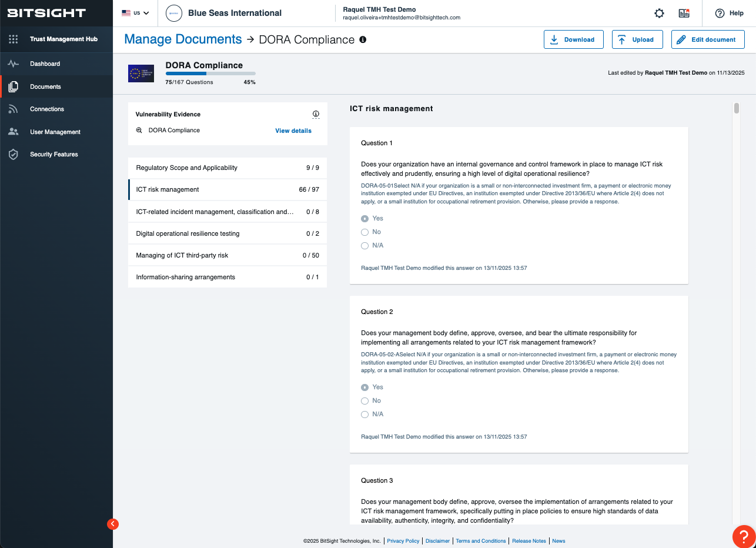This screenshot has width=756, height=548.
Task: Open Connections from the sidebar
Action: [x=13, y=109]
